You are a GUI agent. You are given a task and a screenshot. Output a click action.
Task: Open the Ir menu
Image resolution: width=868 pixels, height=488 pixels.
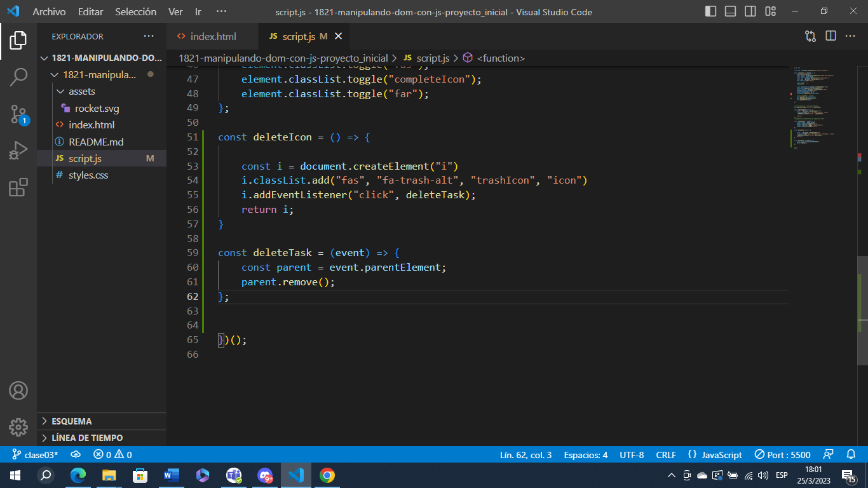tap(198, 11)
